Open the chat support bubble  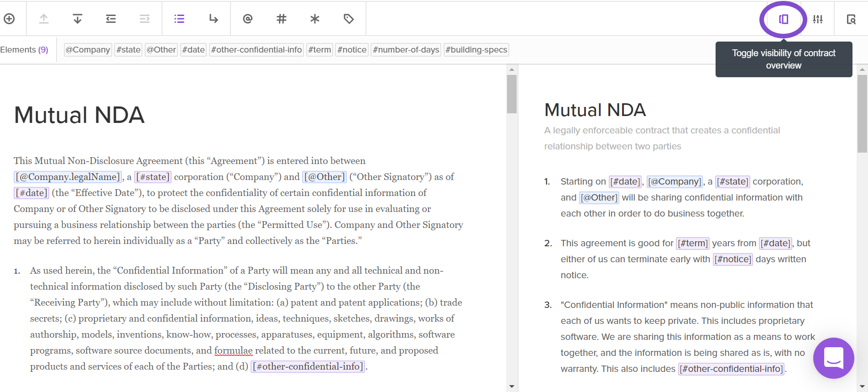833,358
